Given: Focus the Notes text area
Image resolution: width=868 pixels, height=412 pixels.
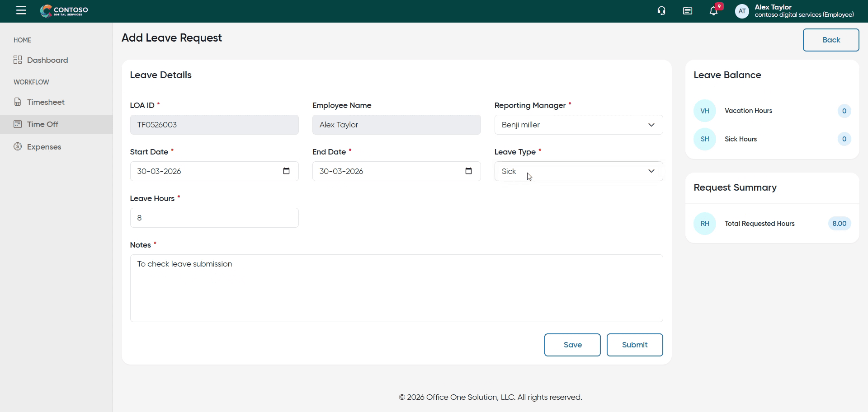Looking at the screenshot, I should 396,288.
